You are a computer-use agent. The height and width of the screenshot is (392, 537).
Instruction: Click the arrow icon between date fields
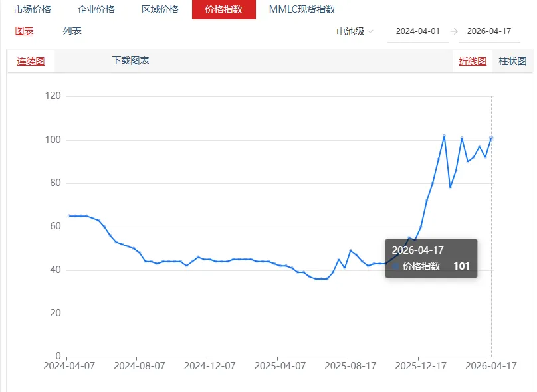(x=454, y=30)
